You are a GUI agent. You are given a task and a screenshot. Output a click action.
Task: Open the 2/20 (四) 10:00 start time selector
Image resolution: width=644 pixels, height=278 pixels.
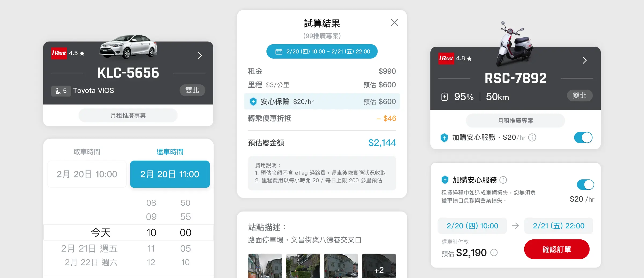(x=472, y=226)
